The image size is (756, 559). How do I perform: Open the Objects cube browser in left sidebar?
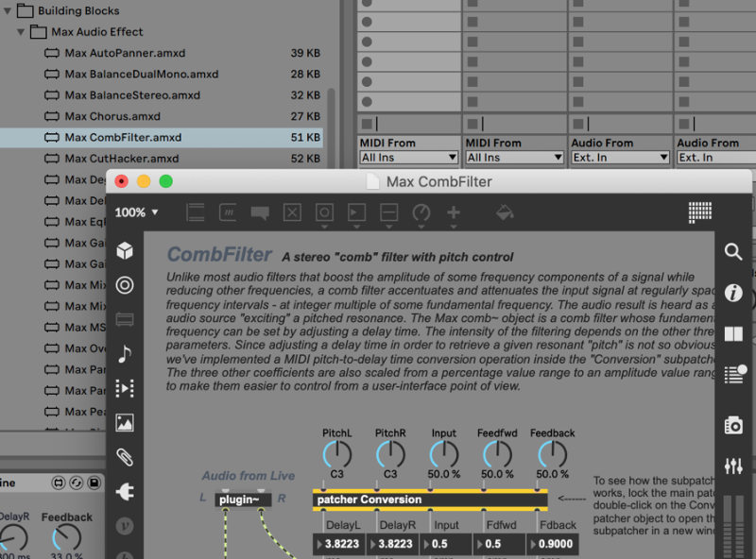125,250
